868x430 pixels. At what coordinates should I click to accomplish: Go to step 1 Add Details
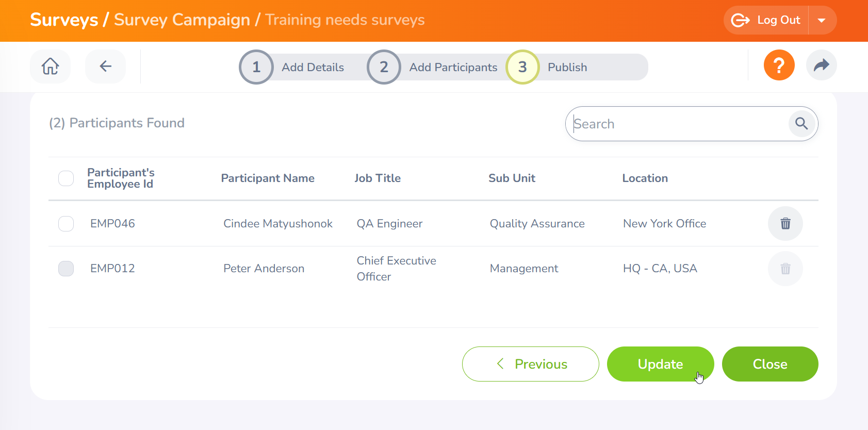pos(256,67)
